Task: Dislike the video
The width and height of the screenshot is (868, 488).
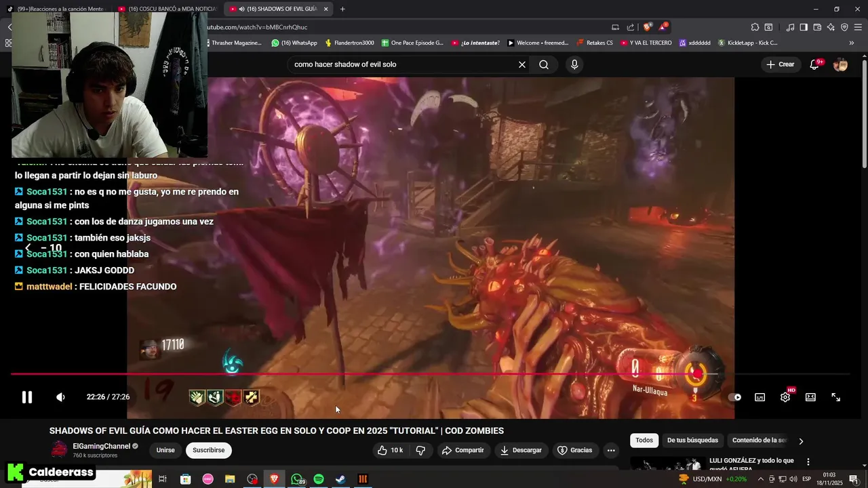Action: (x=420, y=450)
